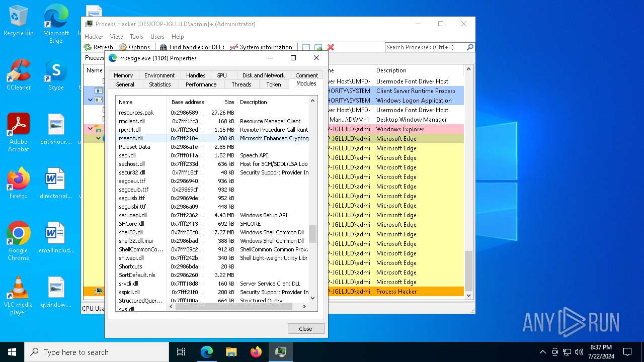
Task: Focus the Search Processes input field
Action: (x=426, y=47)
